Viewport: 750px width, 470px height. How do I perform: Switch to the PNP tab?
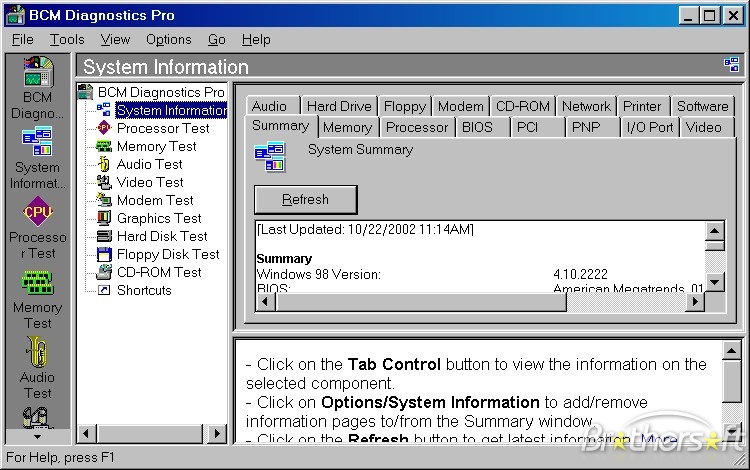click(x=593, y=127)
